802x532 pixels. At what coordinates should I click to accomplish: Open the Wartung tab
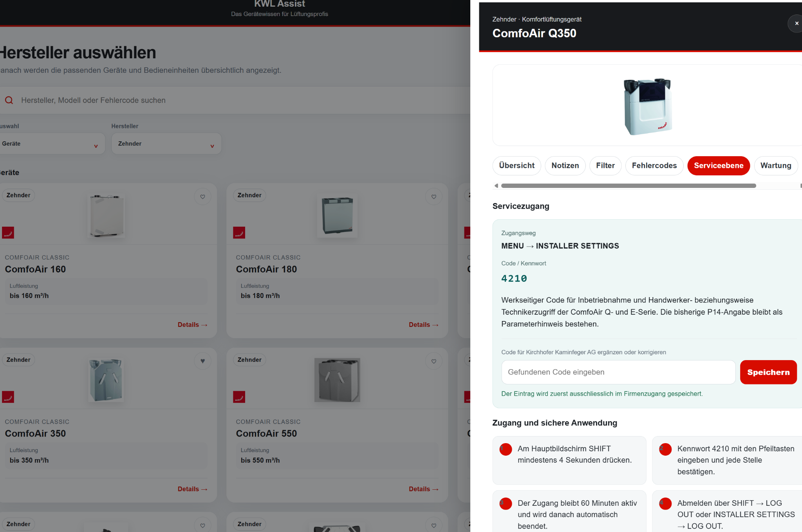(x=776, y=166)
